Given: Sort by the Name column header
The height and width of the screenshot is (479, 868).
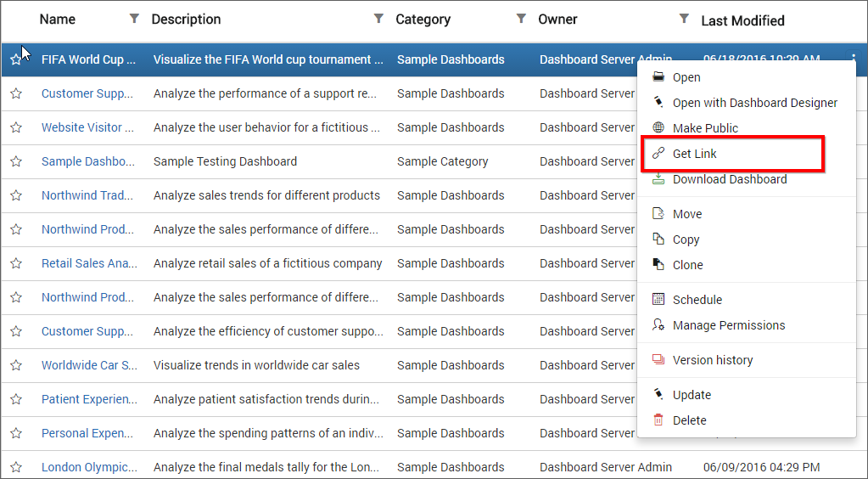Looking at the screenshot, I should pyautogui.click(x=58, y=20).
